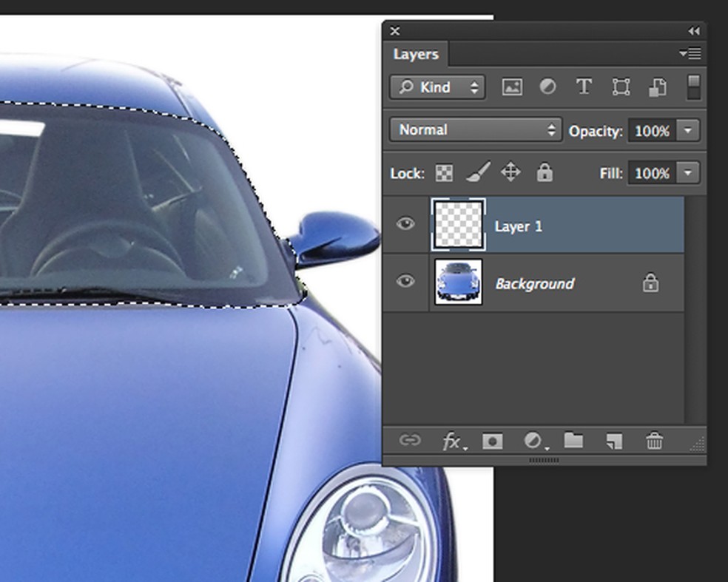Create a new layer with the page icon
The image size is (728, 582).
(613, 441)
